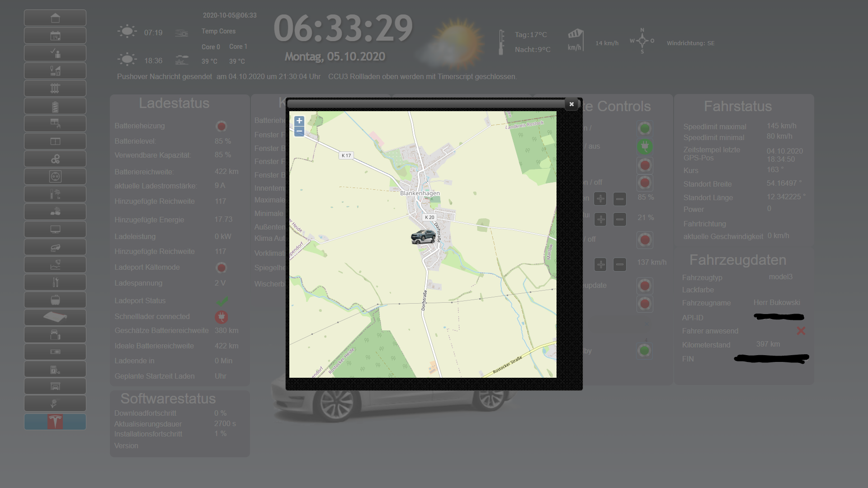Open the window status page in sidebar
Image resolution: width=868 pixels, height=488 pixels.
(x=55, y=141)
